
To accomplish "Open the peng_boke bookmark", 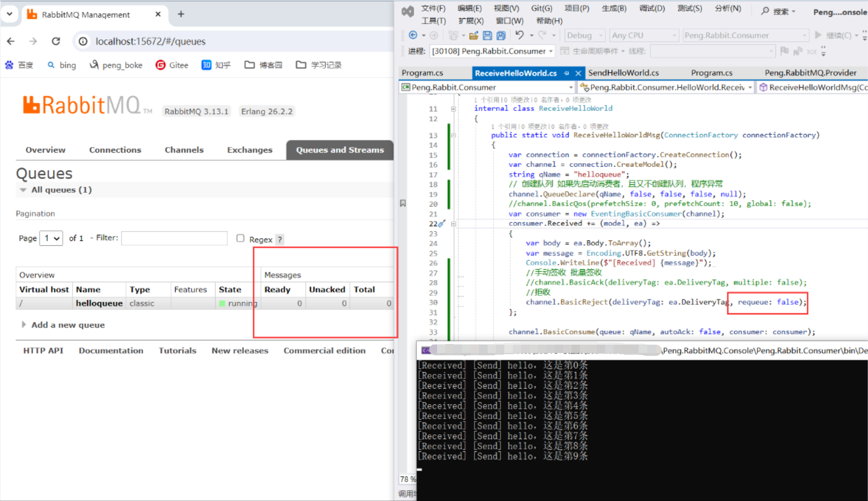I will click(116, 65).
